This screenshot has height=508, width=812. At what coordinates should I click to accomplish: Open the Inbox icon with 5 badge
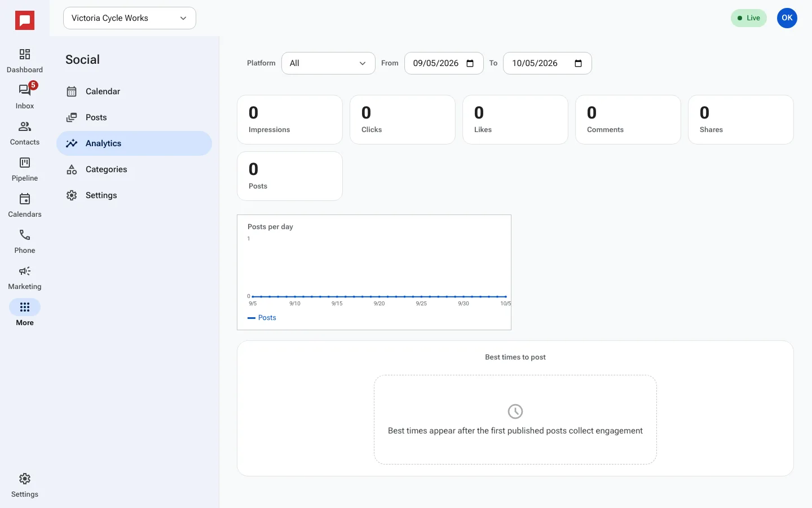[x=25, y=90]
